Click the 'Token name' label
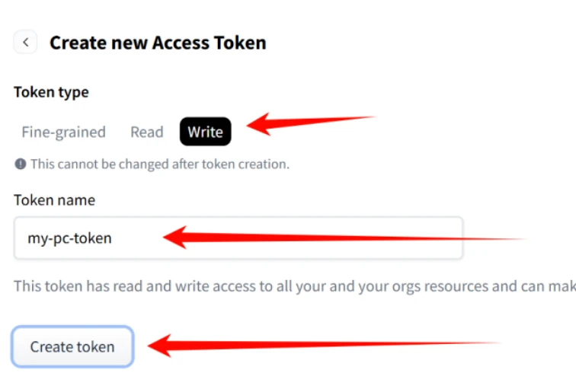The width and height of the screenshot is (576, 392). click(54, 200)
